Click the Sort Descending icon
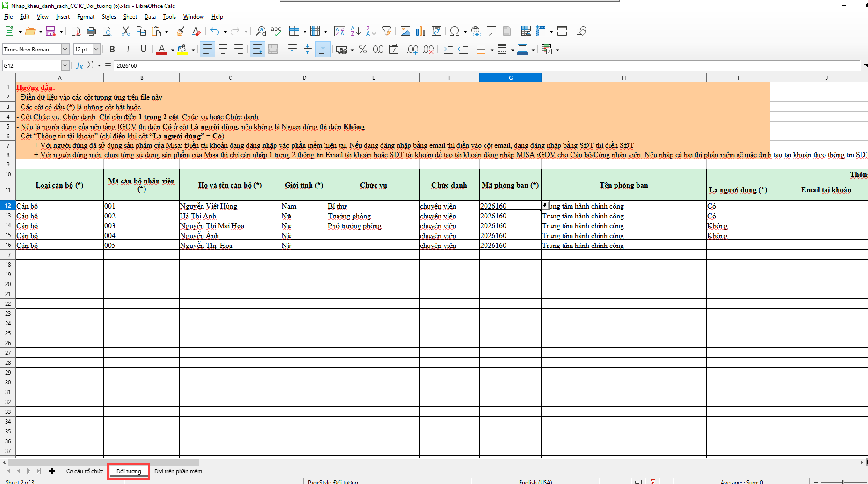Screen dimensions: 868x484 pyautogui.click(x=371, y=31)
